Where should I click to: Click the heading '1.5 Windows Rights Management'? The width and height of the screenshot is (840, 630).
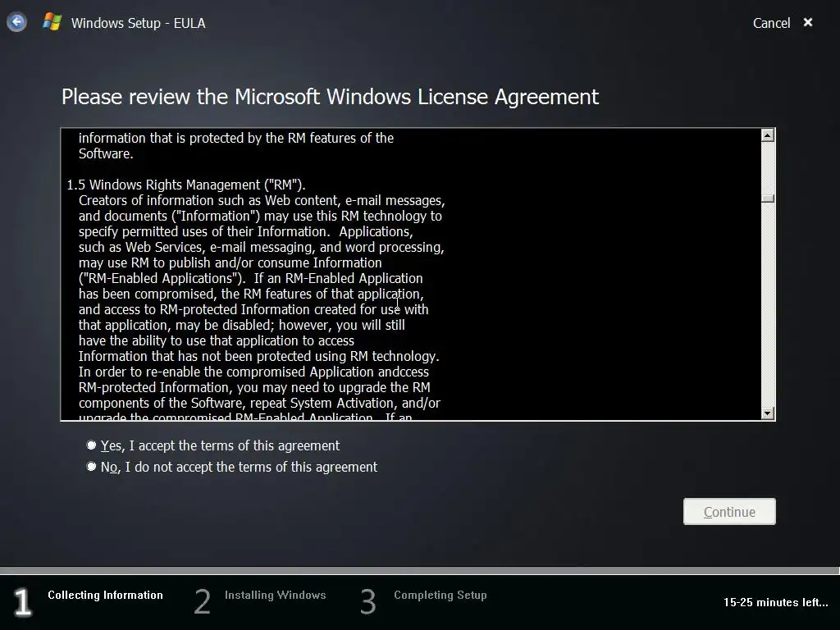click(186, 185)
